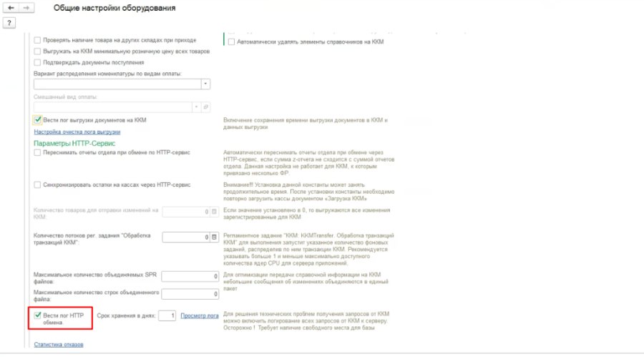Uncheck Вести лог выгрузки документов на ККМ
Image resolution: width=644 pixels, height=357 pixels.
coord(37,120)
